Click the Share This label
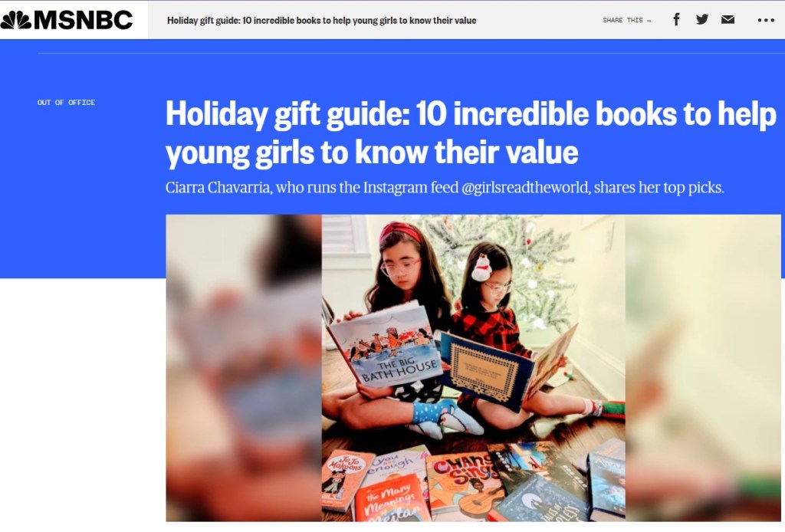 click(x=627, y=20)
